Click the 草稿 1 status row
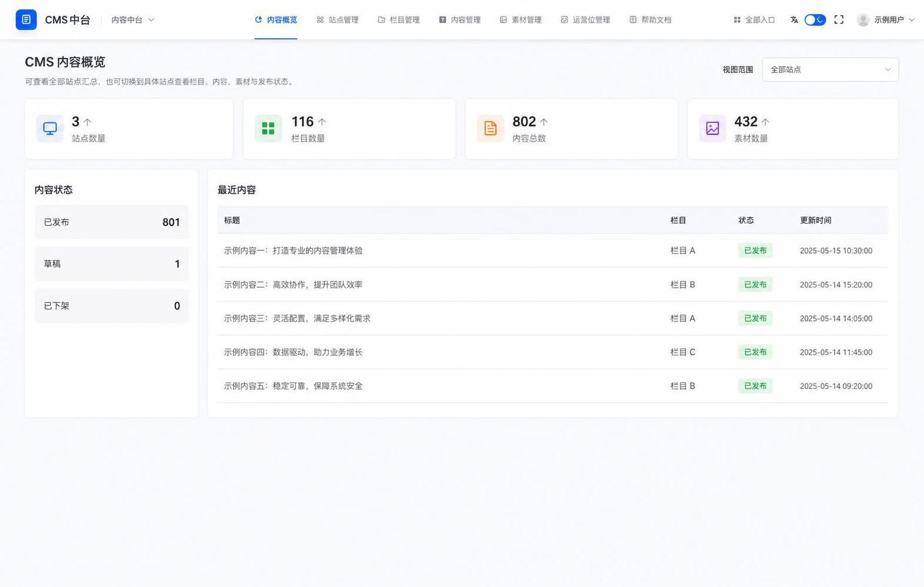 coord(112,264)
